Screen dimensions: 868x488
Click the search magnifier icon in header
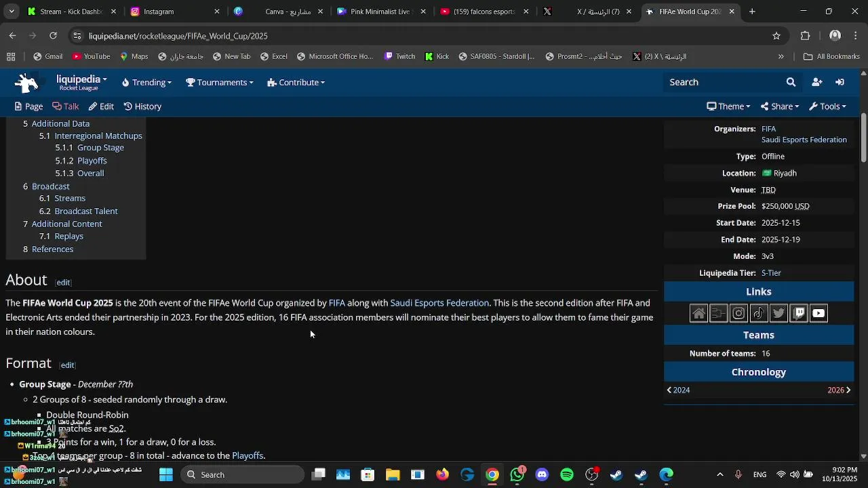pyautogui.click(x=791, y=82)
